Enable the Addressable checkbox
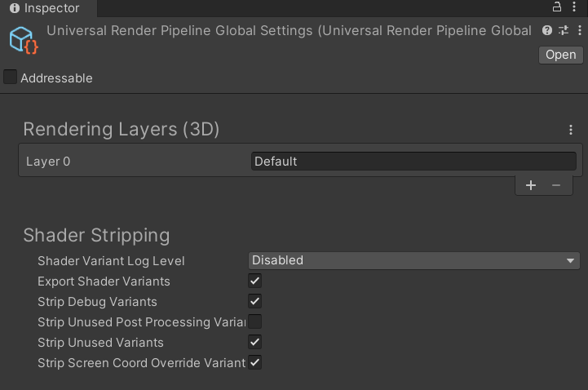 tap(11, 78)
